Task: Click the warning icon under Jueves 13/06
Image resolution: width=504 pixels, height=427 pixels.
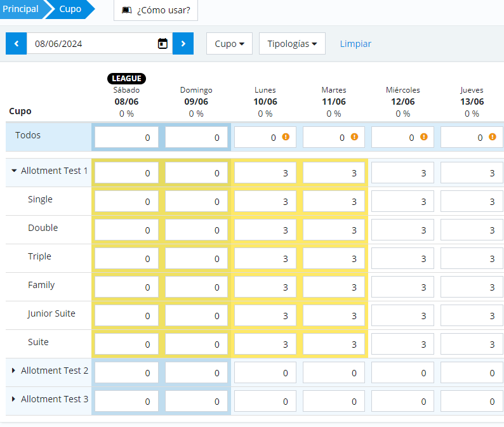Action: tap(492, 137)
